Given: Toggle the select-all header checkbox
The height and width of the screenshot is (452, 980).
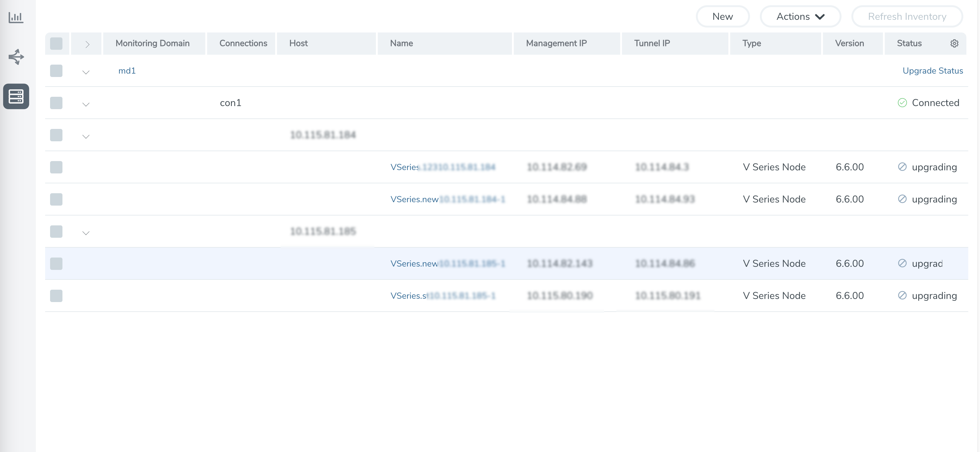Looking at the screenshot, I should click(x=56, y=43).
